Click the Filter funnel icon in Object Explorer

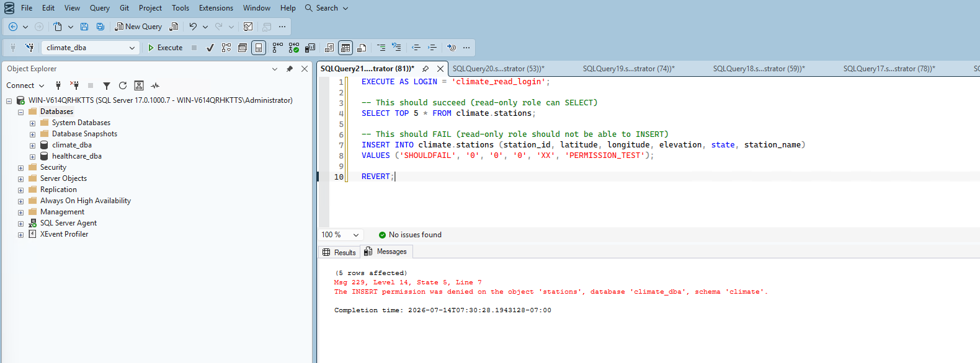click(107, 85)
